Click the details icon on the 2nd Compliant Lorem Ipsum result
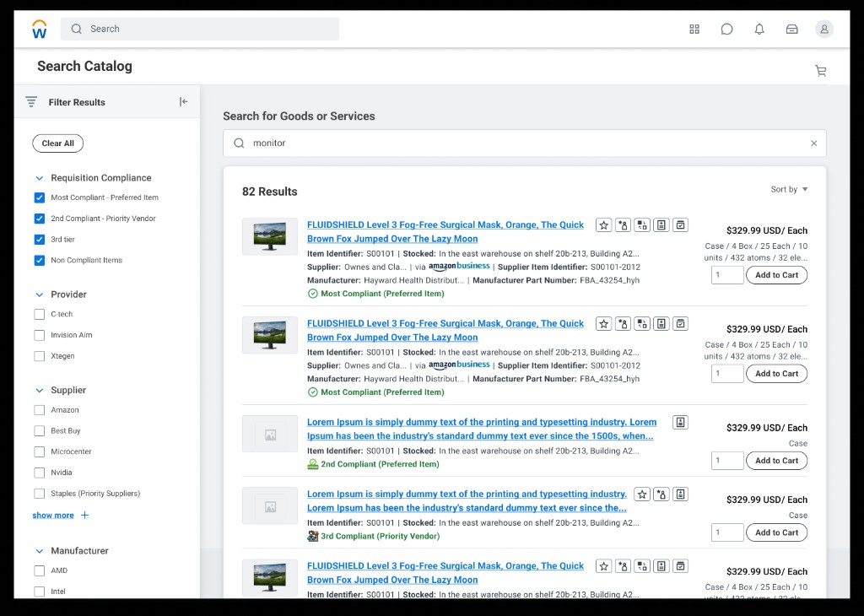Image resolution: width=864 pixels, height=616 pixels. tap(681, 423)
